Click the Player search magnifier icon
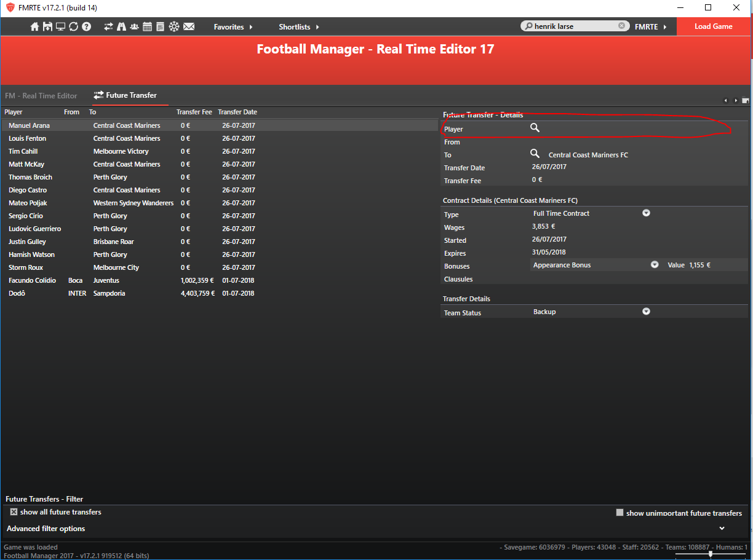Image resolution: width=753 pixels, height=560 pixels. coord(535,127)
